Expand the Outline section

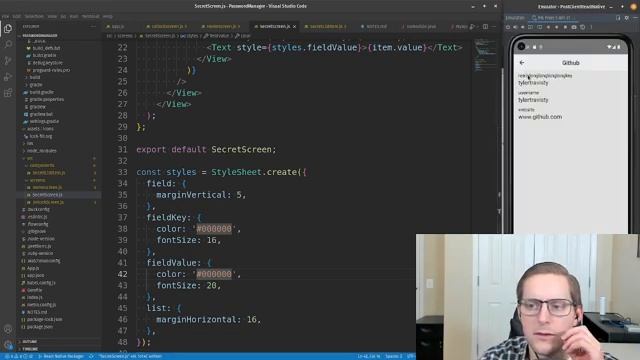point(30,342)
